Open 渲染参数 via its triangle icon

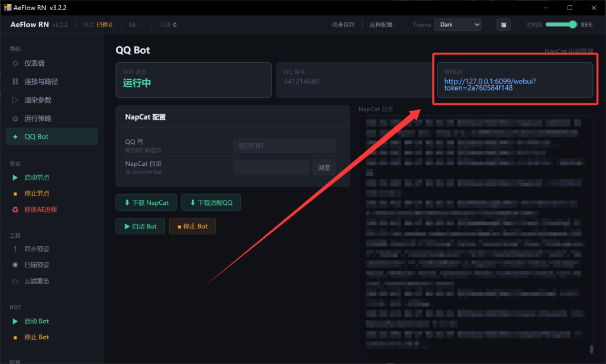pos(15,100)
